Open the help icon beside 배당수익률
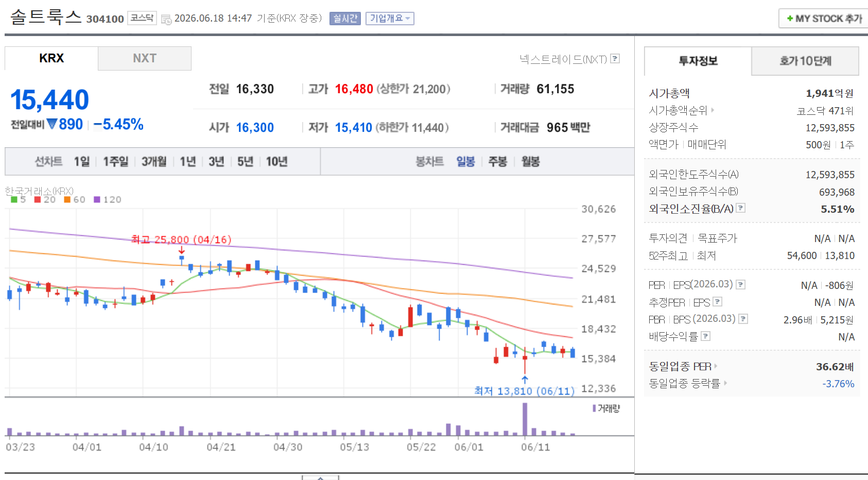 (706, 336)
